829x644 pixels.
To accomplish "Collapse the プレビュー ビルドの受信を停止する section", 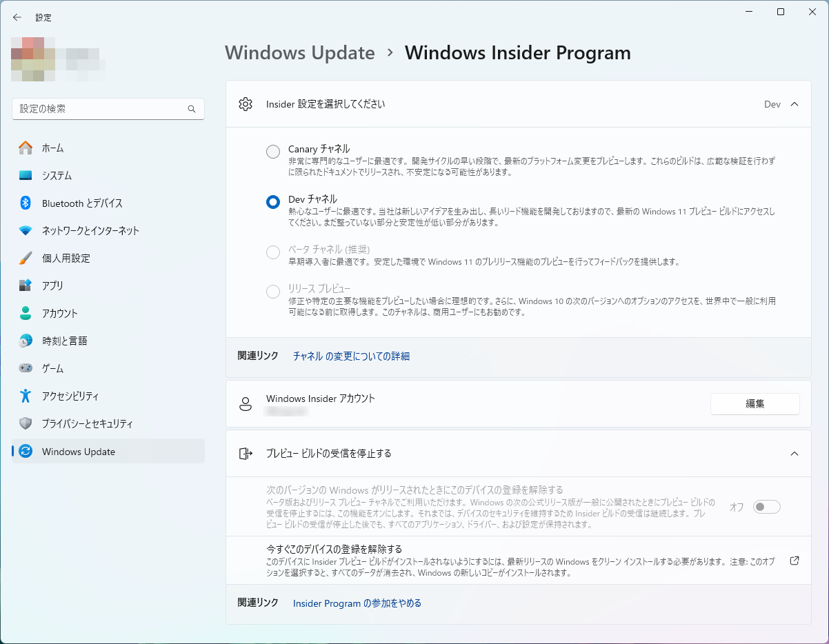I will click(793, 454).
